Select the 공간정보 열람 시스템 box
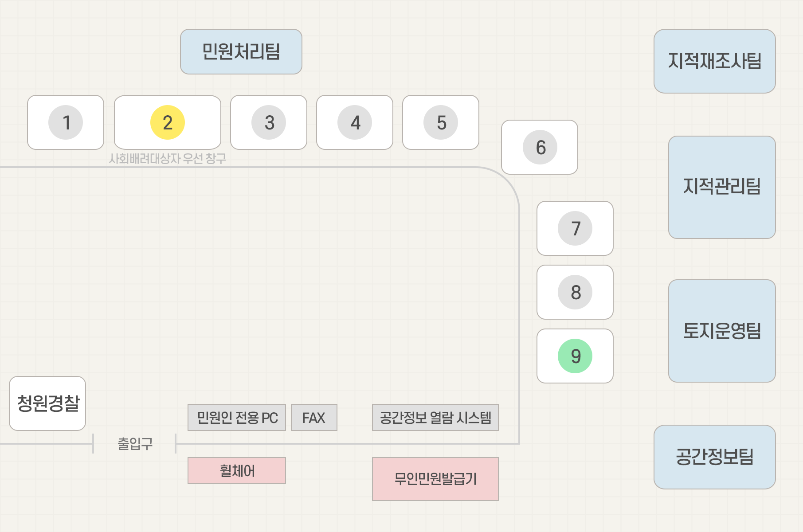 pos(435,417)
